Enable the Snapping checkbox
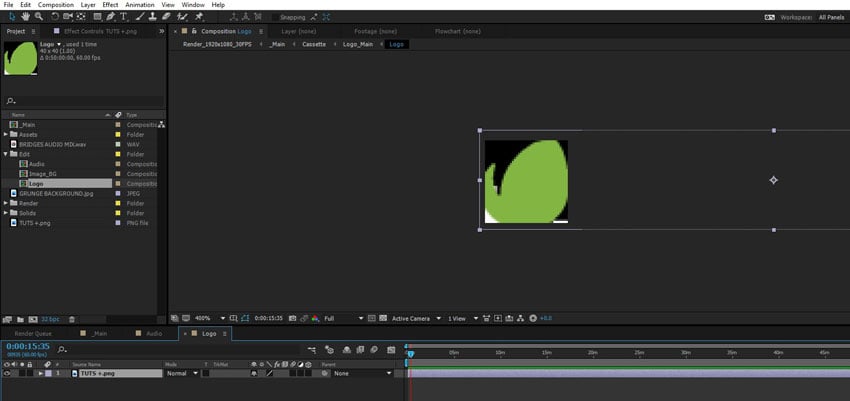The height and width of the screenshot is (401, 850). 276,17
